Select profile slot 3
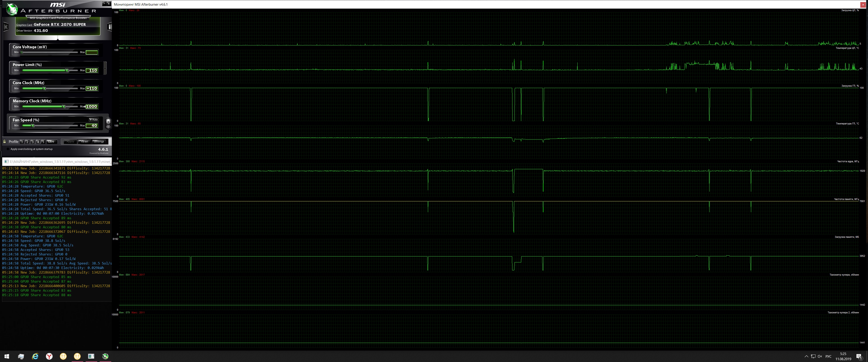This screenshot has width=868, height=362. [x=32, y=142]
